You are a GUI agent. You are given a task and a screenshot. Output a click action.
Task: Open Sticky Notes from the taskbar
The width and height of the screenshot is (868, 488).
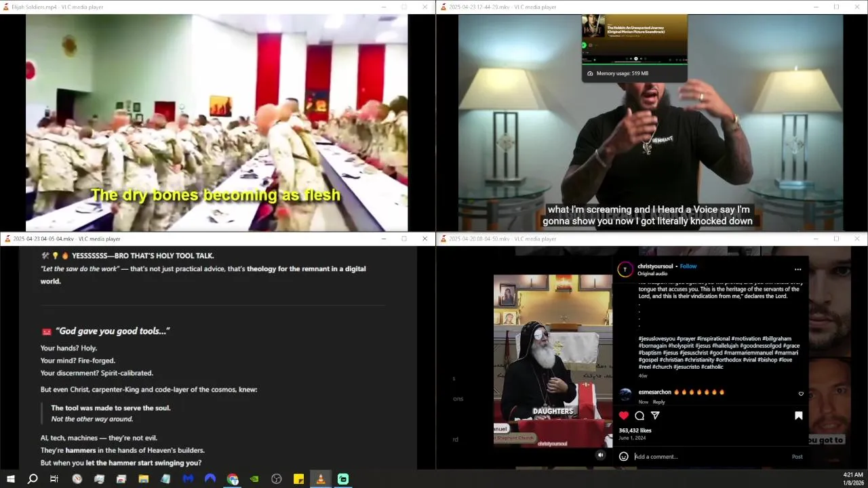298,479
